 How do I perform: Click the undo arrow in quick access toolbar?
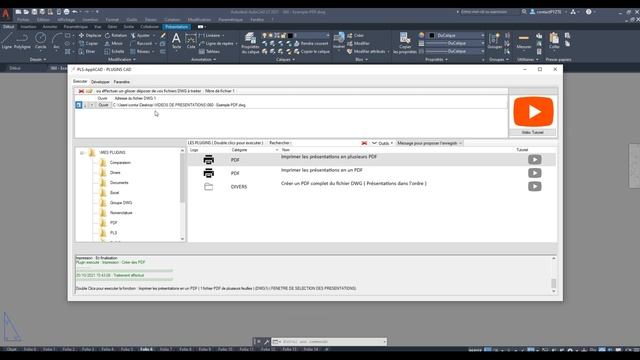click(x=74, y=12)
